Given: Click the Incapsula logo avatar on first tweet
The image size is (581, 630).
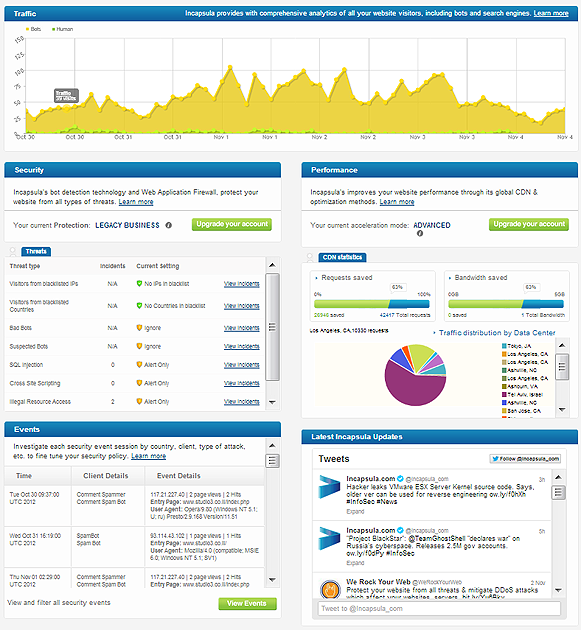Looking at the screenshot, I should coord(329,487).
